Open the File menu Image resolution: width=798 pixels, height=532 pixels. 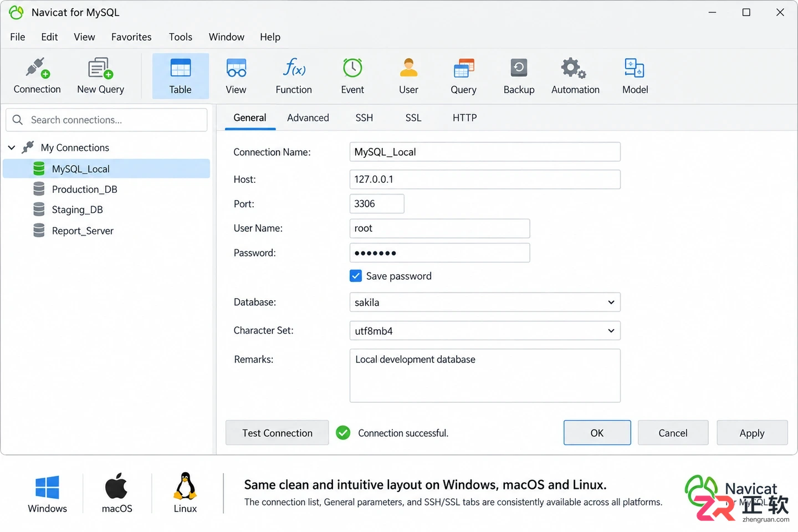(x=18, y=37)
